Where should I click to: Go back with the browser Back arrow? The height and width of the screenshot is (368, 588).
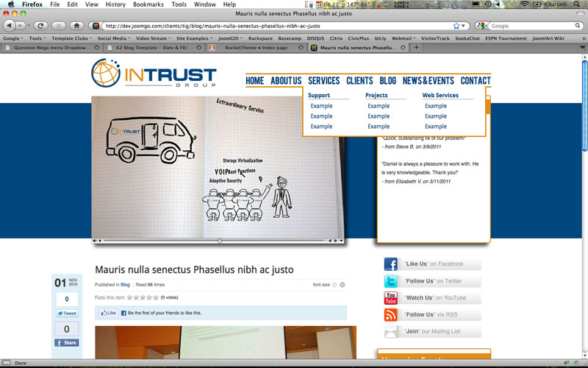pos(10,26)
